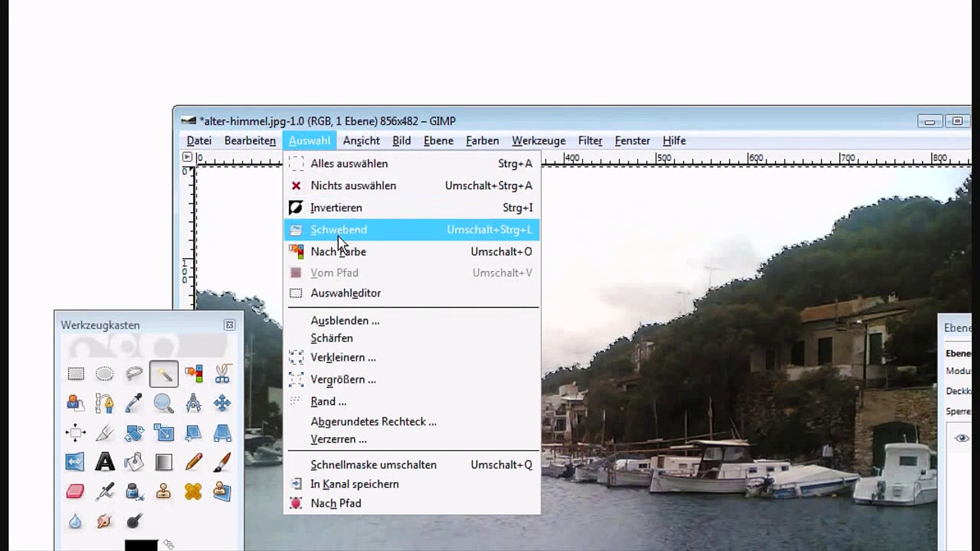Click the black foreground color swatch

141,545
